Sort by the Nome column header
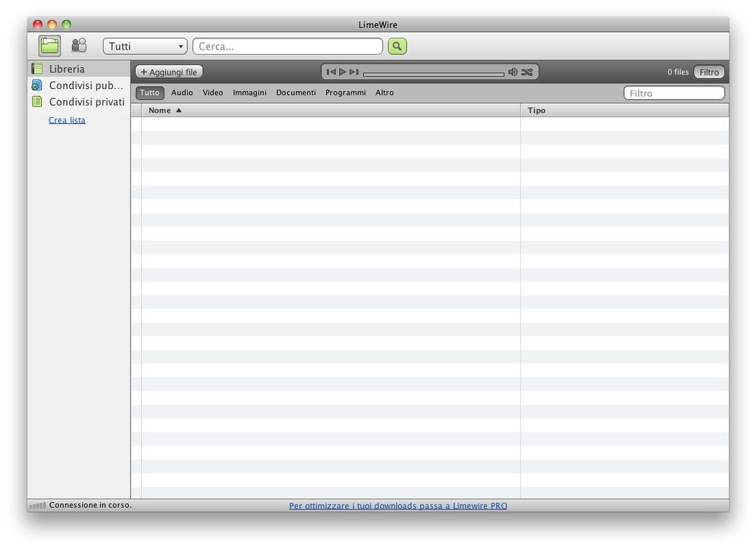Image resolution: width=756 pixels, height=548 pixels. click(x=331, y=110)
